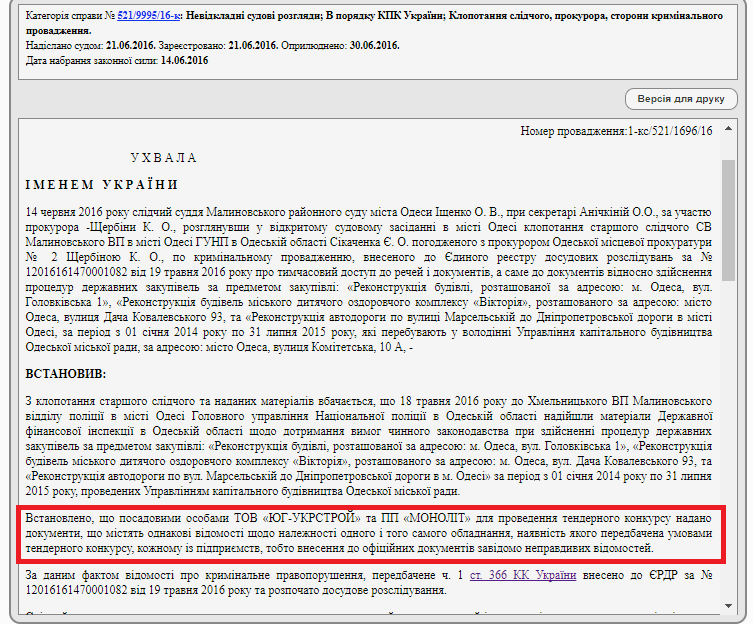Select the 'ІМЕНЕМ УКРАЇНИ' heading
The width and height of the screenshot is (753, 624).
(102, 185)
